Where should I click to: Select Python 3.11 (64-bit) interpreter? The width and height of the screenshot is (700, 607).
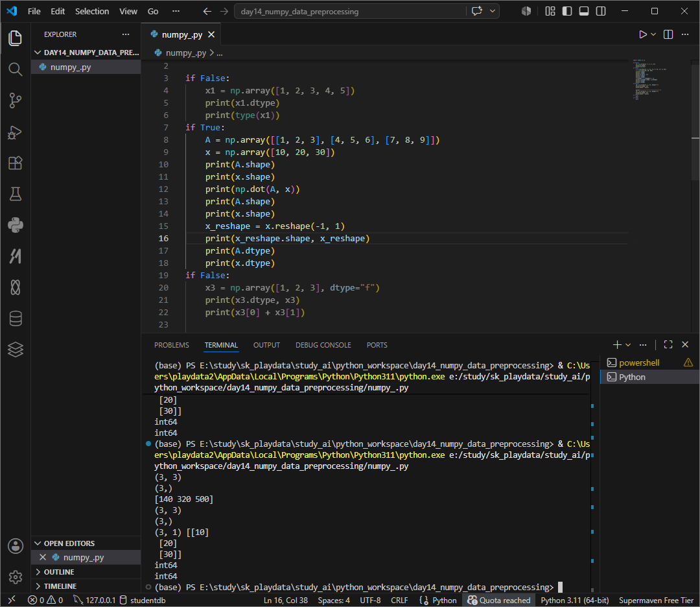click(574, 600)
